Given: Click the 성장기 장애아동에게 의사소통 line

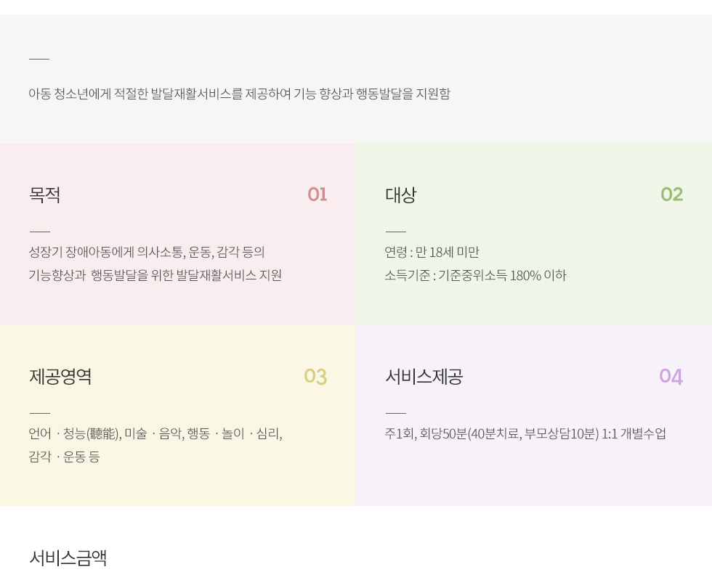Looking at the screenshot, I should click(x=147, y=253).
